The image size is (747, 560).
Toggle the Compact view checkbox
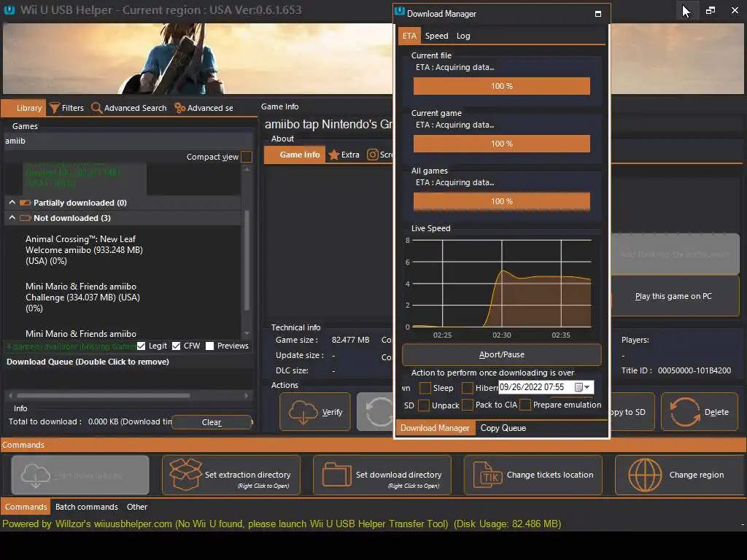(x=247, y=157)
